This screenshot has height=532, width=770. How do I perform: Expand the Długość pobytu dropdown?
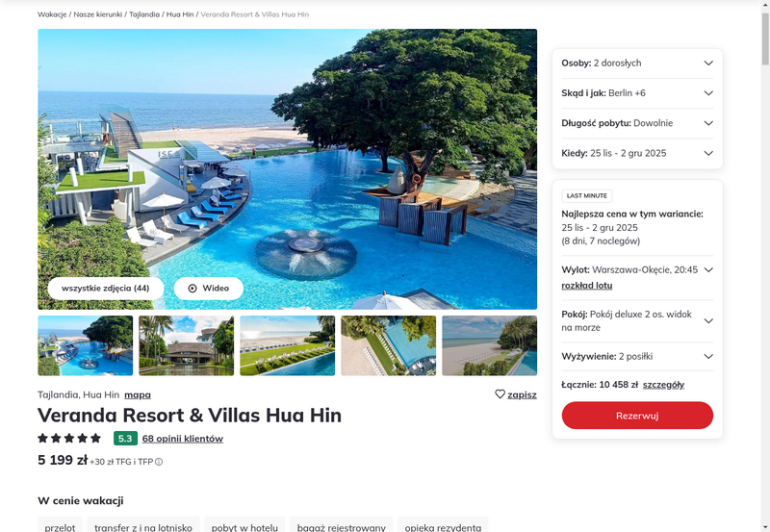[x=637, y=123]
